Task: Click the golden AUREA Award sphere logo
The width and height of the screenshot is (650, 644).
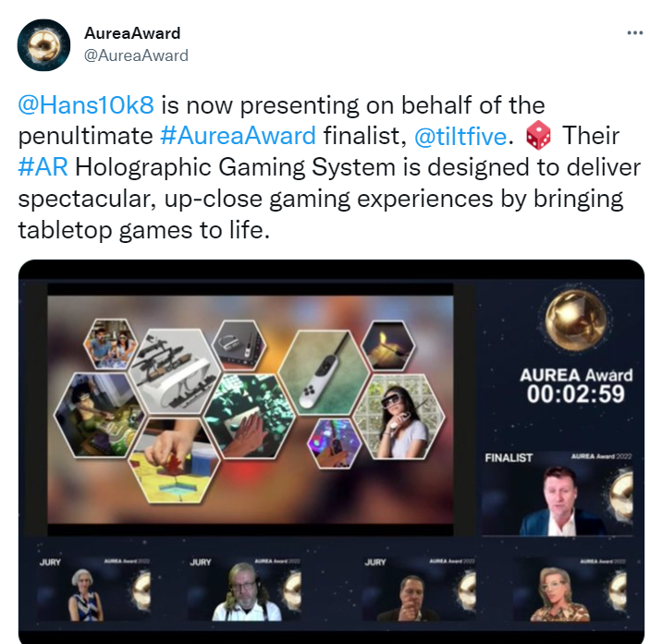Action: point(575,318)
